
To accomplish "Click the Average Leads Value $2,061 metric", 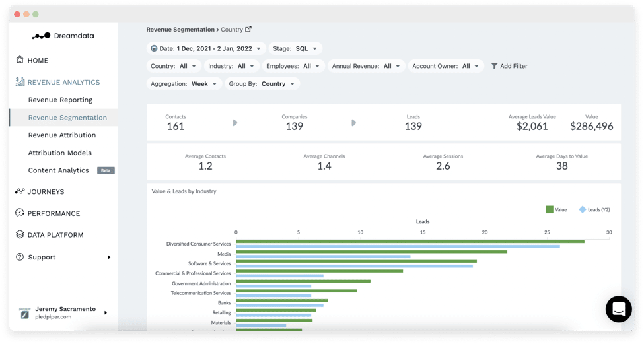I will pos(532,123).
